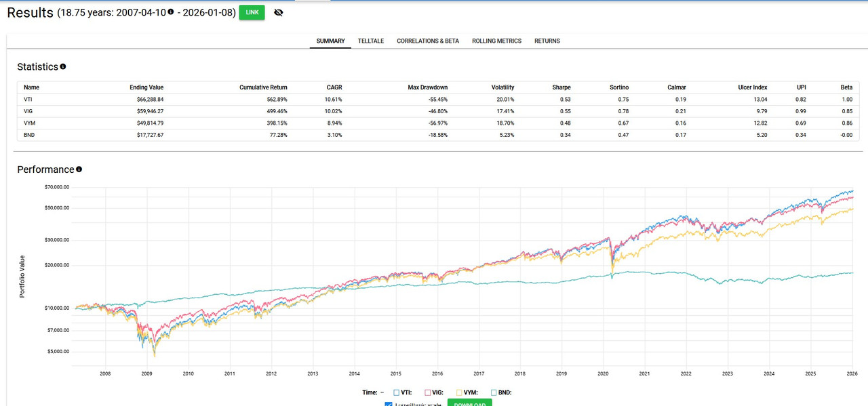Select the BND row name cell
The height and width of the screenshot is (406, 868).
(29, 135)
